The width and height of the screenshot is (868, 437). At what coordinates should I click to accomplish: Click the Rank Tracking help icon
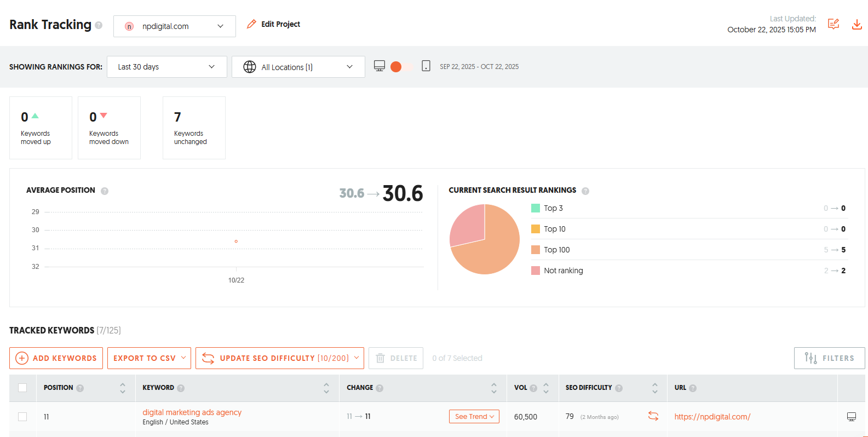pyautogui.click(x=99, y=25)
